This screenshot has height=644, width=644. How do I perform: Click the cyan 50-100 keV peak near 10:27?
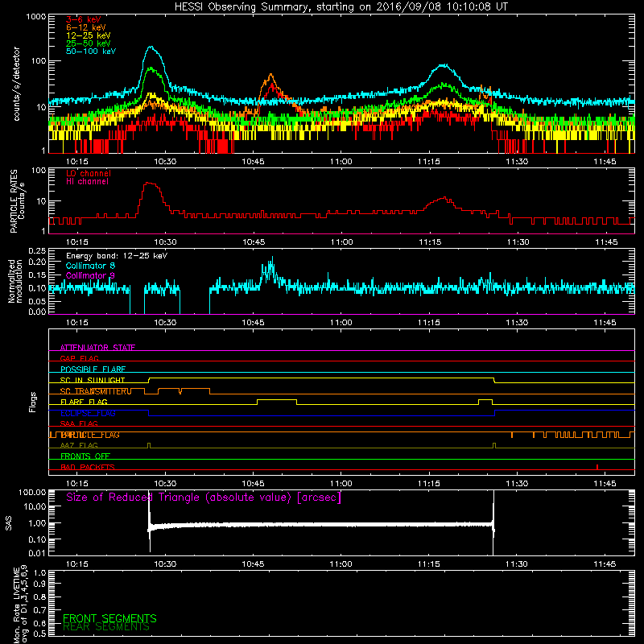(x=151, y=47)
